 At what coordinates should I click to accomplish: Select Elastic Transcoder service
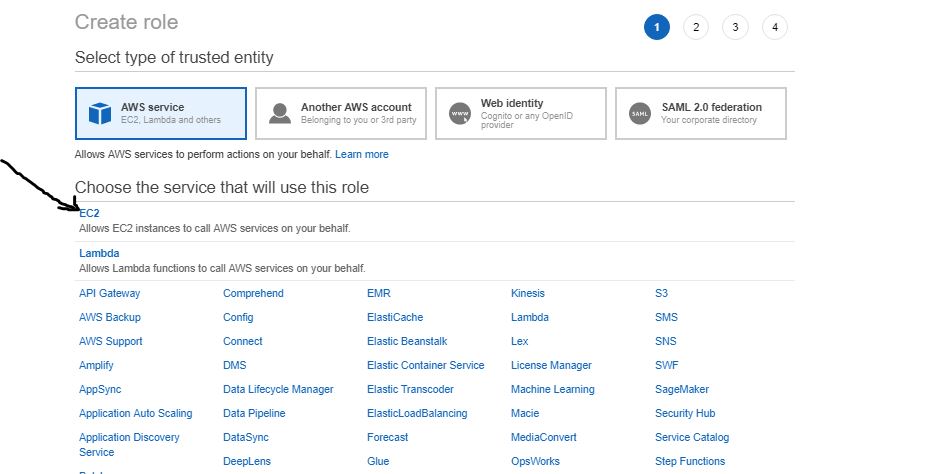click(410, 390)
